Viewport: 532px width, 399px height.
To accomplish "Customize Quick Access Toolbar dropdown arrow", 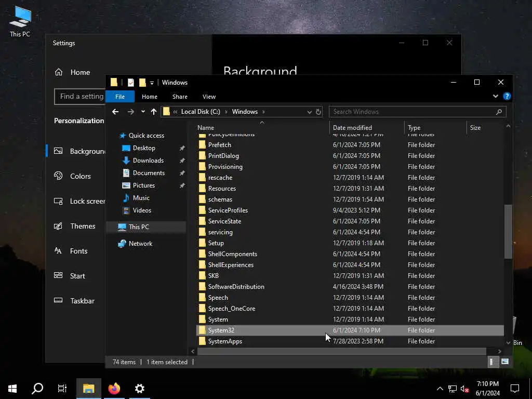I will click(x=152, y=83).
